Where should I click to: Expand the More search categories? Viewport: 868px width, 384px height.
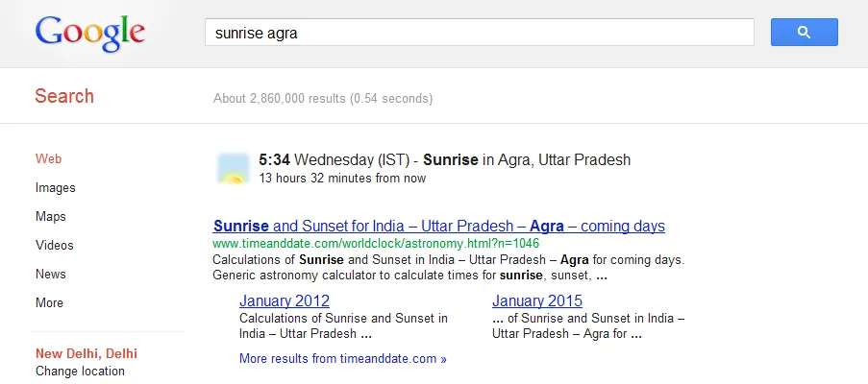coord(49,303)
